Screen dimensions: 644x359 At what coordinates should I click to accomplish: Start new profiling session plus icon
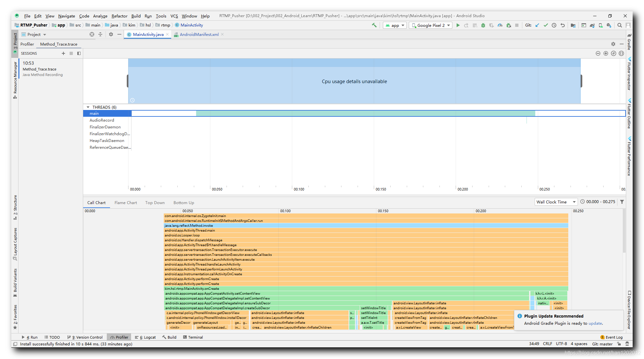[x=63, y=53]
